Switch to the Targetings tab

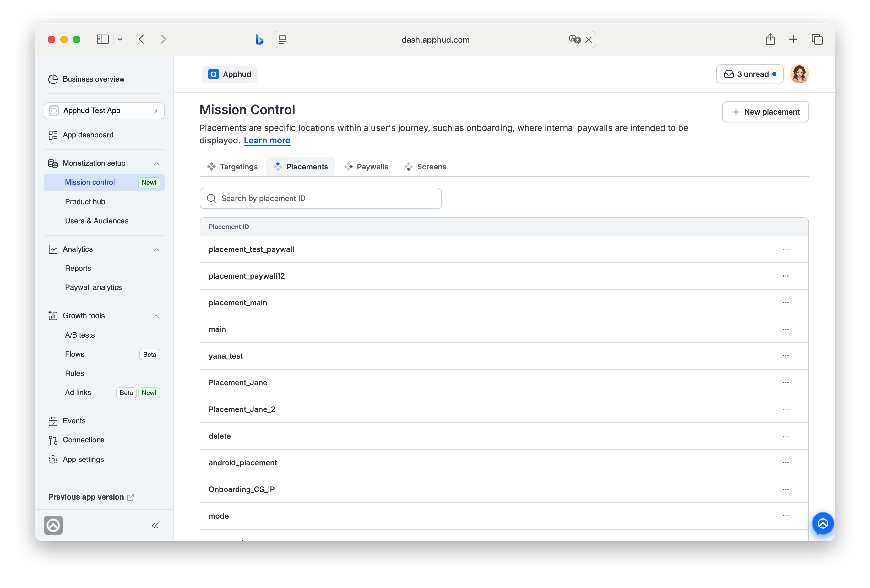[x=232, y=167]
